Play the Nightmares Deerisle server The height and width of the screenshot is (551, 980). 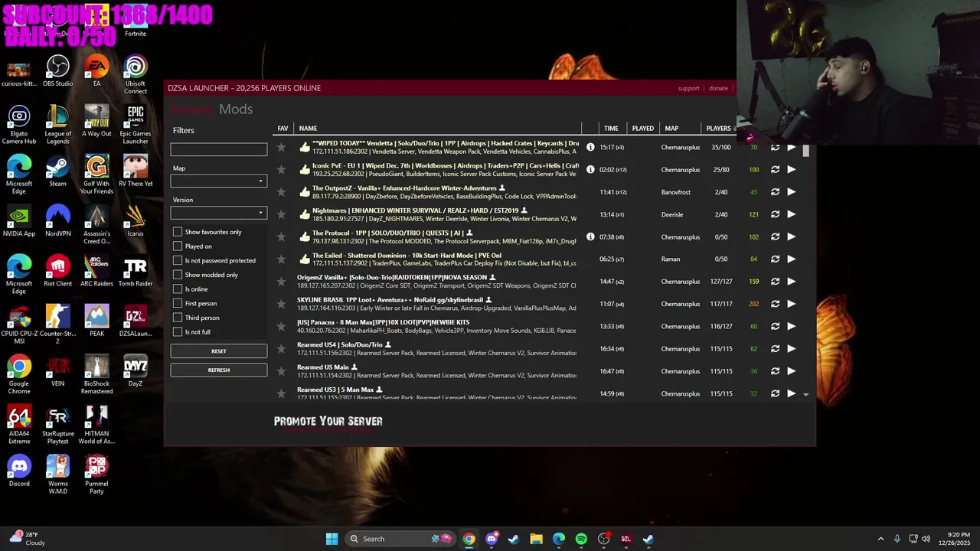pyautogui.click(x=792, y=214)
